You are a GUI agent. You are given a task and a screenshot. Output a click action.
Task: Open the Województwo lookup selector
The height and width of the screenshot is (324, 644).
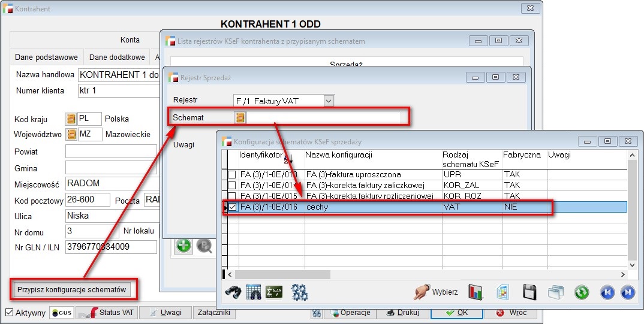(x=71, y=134)
